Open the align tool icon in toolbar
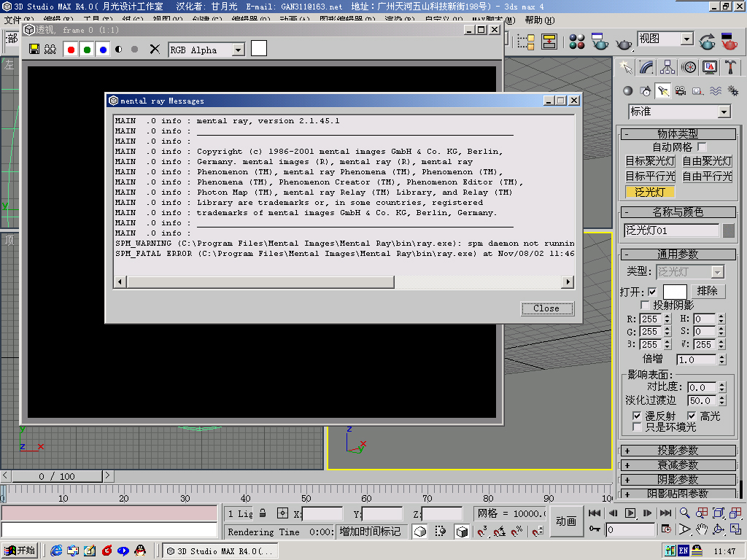This screenshot has height=560, width=747. point(549,42)
